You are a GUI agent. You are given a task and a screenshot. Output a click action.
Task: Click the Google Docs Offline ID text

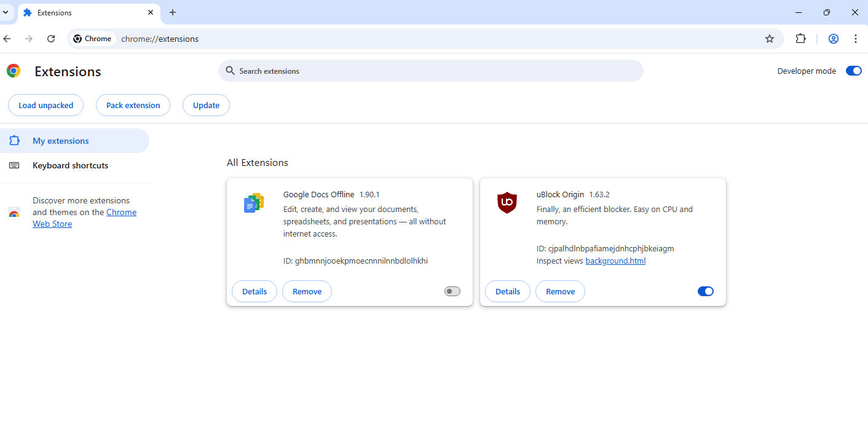(x=355, y=261)
